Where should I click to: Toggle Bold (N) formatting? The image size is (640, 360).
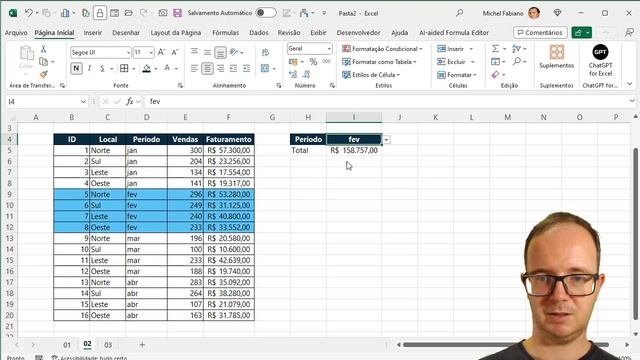76,68
